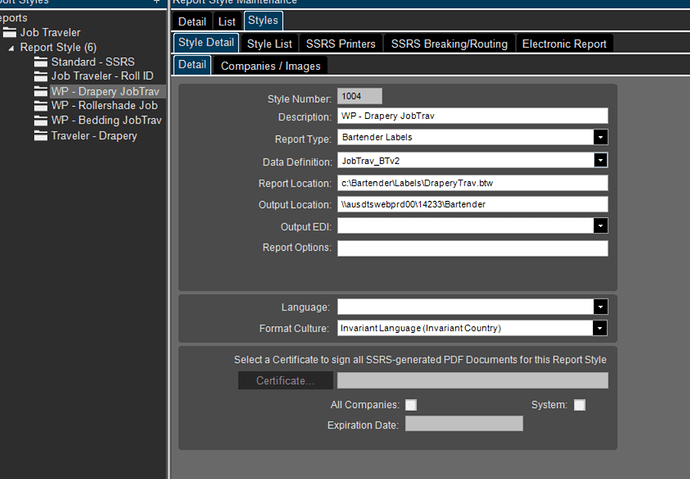This screenshot has height=479, width=690.
Task: Click the Report Location field
Action: click(473, 183)
